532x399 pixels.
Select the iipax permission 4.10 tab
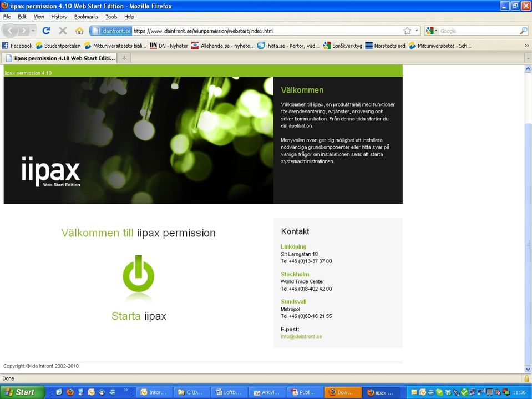60,58
